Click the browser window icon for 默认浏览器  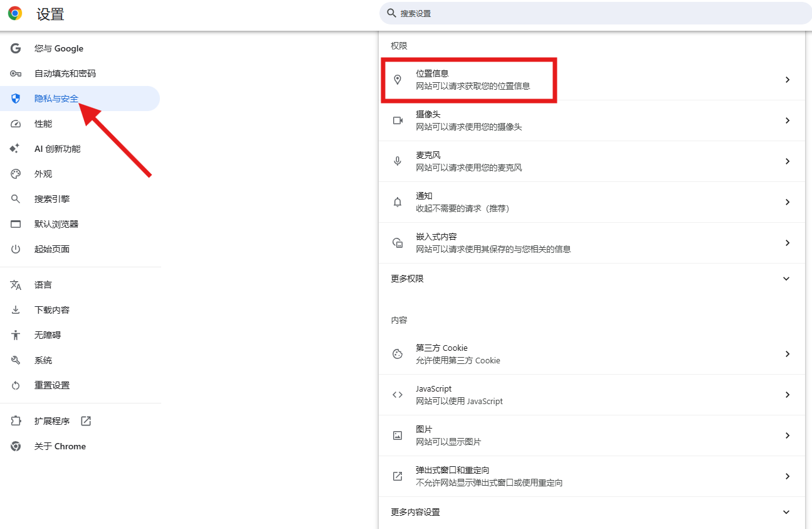click(x=16, y=224)
